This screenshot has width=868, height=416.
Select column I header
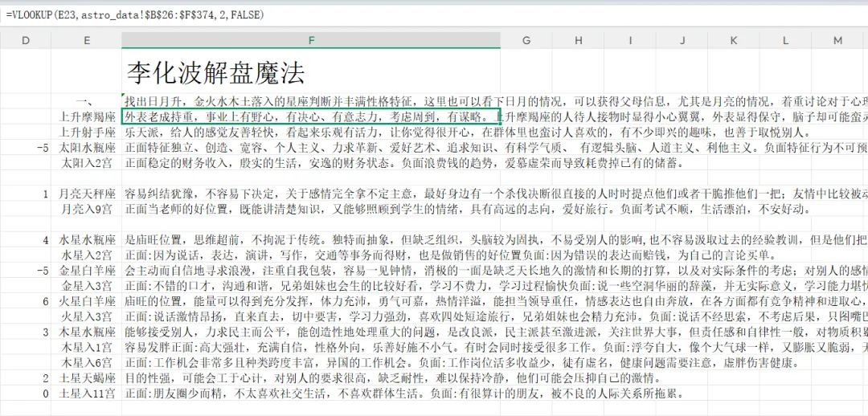pyautogui.click(x=630, y=40)
